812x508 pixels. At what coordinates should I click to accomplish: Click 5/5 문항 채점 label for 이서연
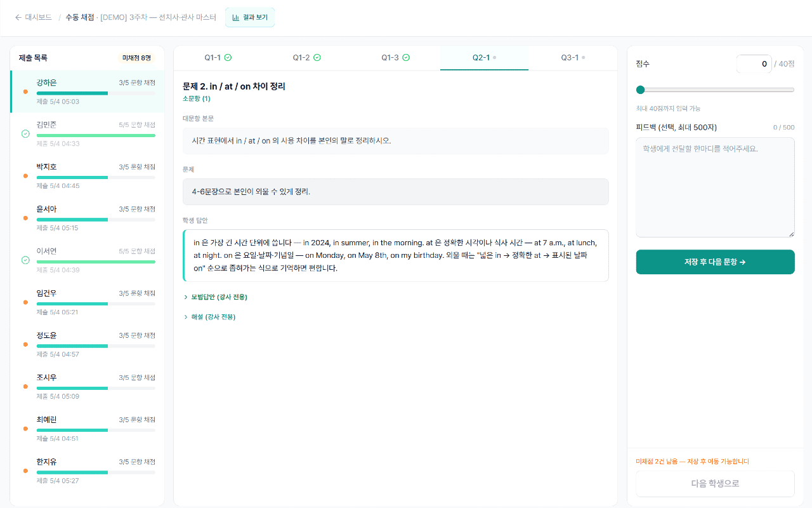click(x=137, y=251)
